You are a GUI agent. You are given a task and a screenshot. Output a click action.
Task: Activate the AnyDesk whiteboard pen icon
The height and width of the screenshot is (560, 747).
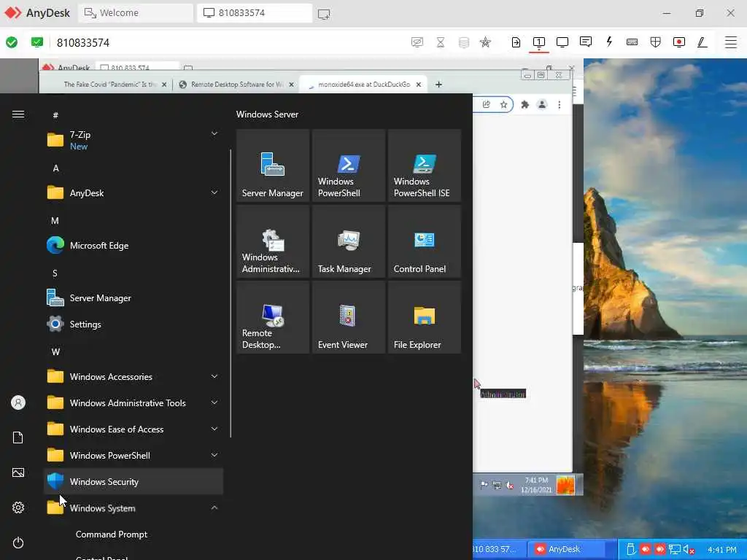(x=702, y=42)
